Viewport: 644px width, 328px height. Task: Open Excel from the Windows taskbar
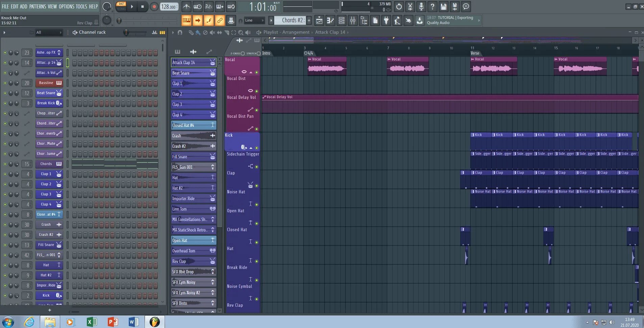pos(92,322)
